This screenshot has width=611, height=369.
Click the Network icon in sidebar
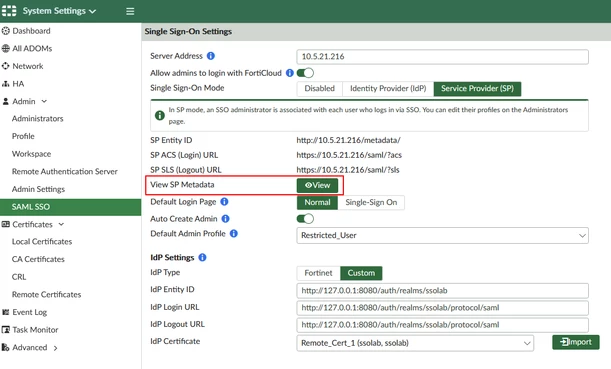[5, 66]
